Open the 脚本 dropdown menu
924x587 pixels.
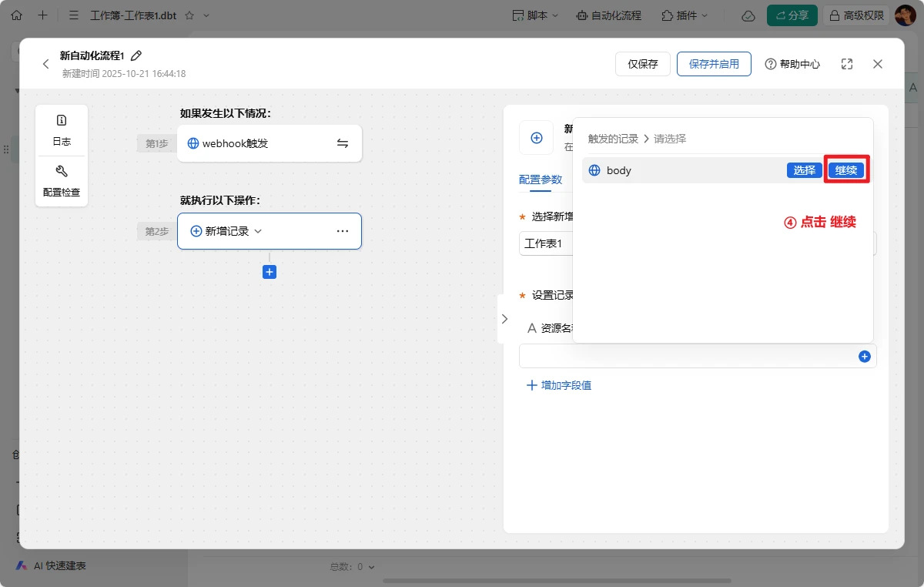coord(535,15)
